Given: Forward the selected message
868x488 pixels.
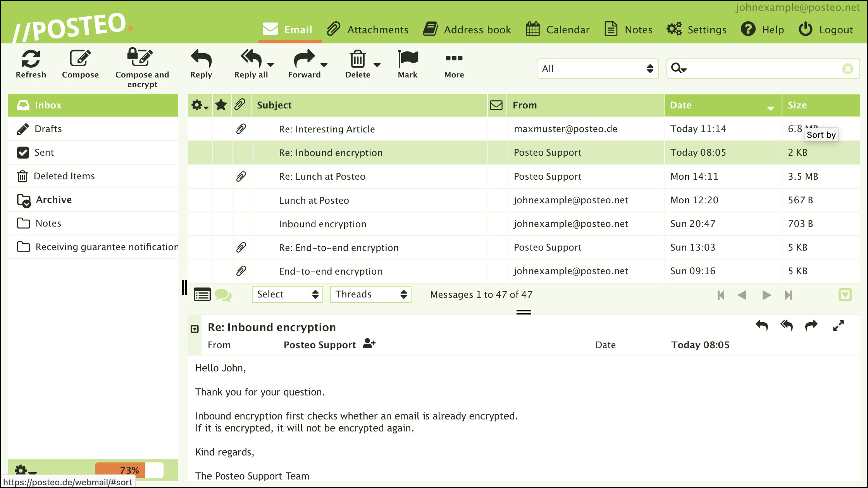Looking at the screenshot, I should coord(304,64).
